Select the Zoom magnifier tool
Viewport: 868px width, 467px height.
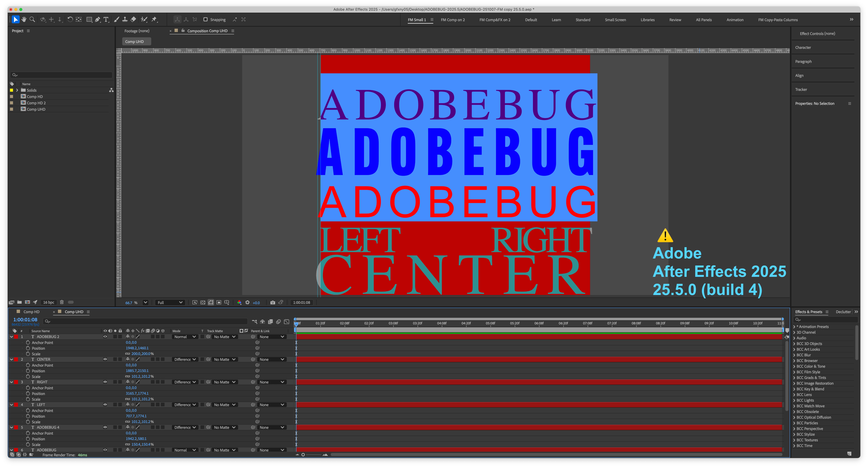[x=32, y=19]
